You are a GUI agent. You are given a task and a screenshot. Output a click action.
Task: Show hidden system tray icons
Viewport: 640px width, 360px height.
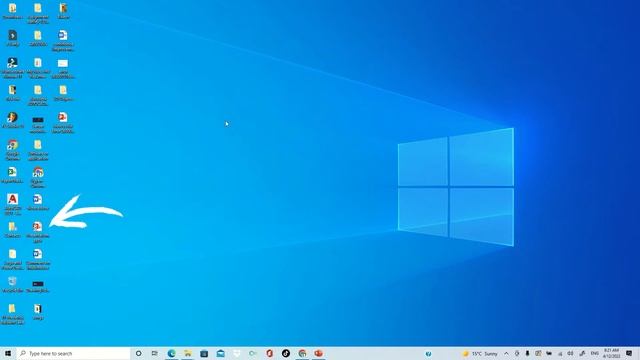507,354
